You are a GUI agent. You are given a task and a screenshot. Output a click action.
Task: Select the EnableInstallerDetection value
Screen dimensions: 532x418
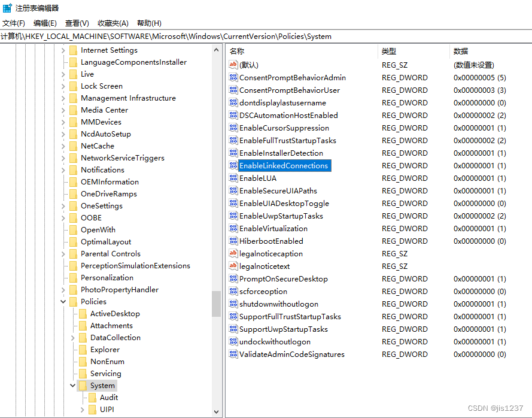pyautogui.click(x=281, y=153)
